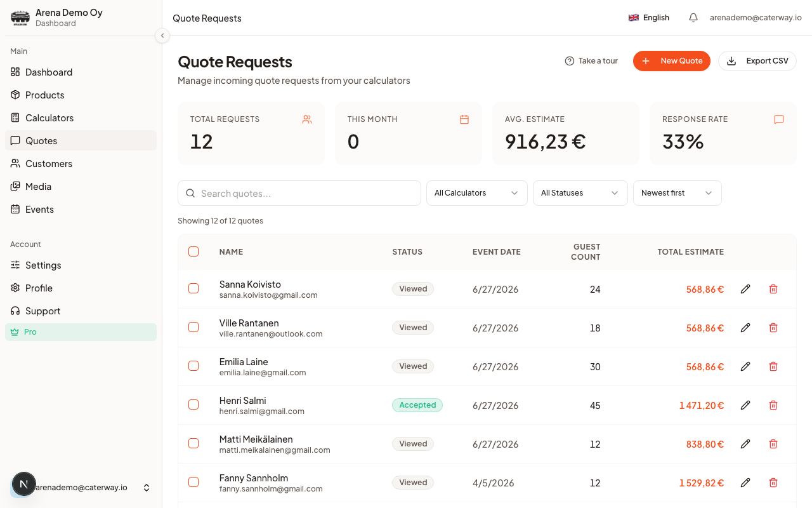Click the notification bell icon

click(693, 18)
